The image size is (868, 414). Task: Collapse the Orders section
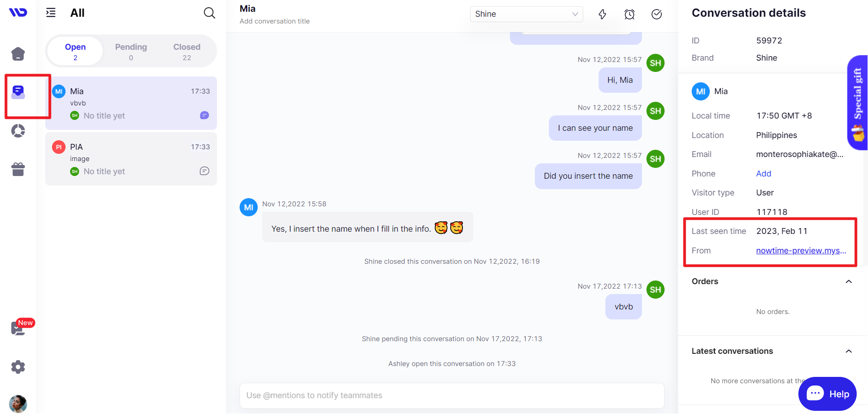pyautogui.click(x=849, y=281)
